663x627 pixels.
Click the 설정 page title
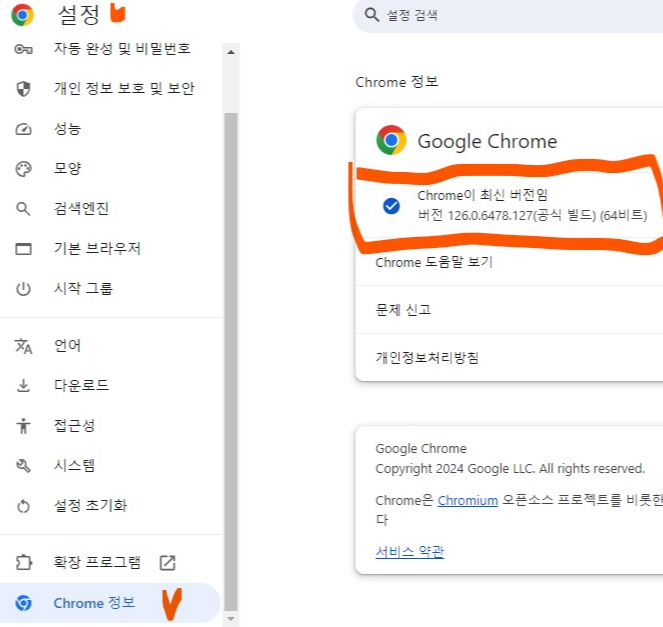[x=79, y=15]
